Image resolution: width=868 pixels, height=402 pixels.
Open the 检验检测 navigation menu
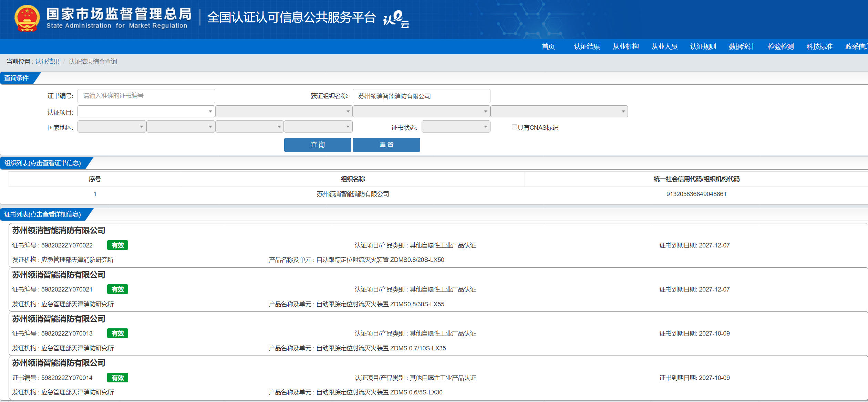click(x=781, y=46)
